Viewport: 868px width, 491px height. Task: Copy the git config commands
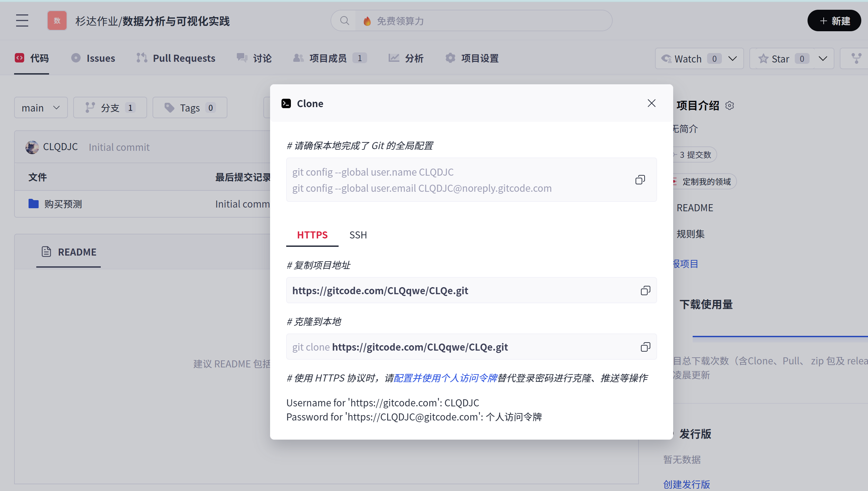tap(640, 180)
